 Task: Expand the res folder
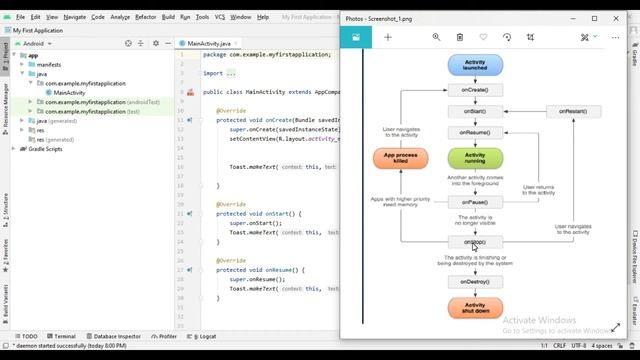22,130
